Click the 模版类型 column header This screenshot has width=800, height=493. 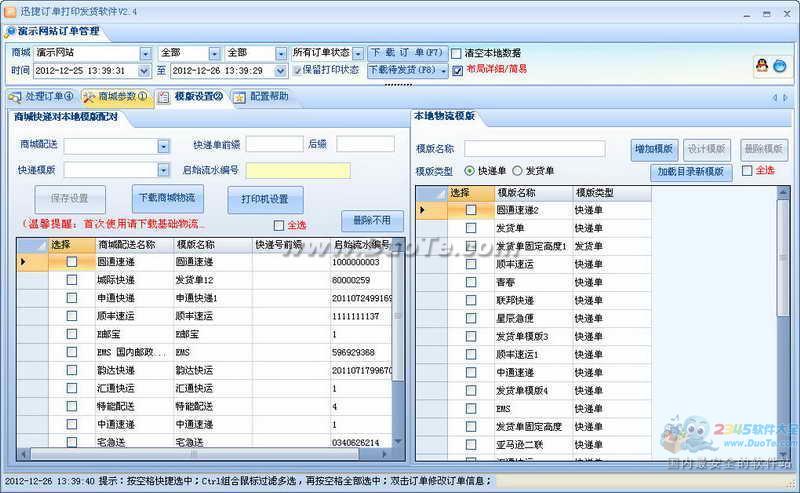pyautogui.click(x=611, y=192)
